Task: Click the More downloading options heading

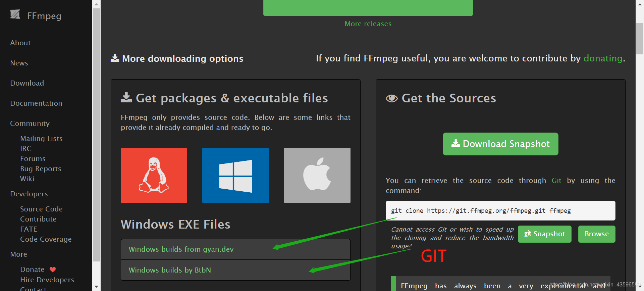Action: click(x=182, y=59)
